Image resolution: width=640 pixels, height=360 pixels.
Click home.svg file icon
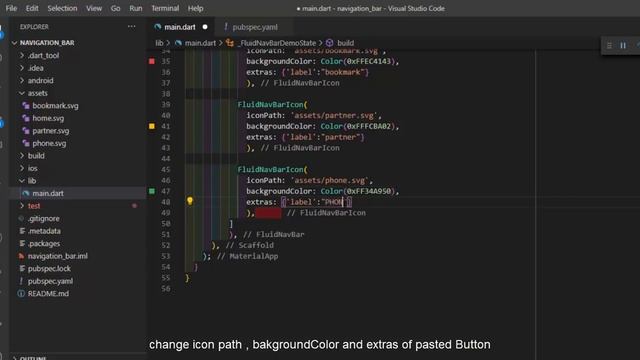click(x=26, y=118)
